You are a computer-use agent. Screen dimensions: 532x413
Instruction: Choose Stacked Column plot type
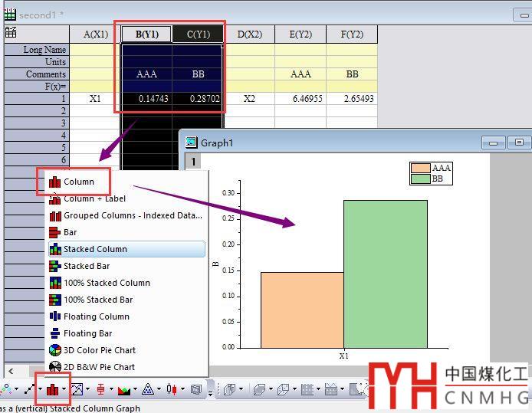(x=127, y=249)
